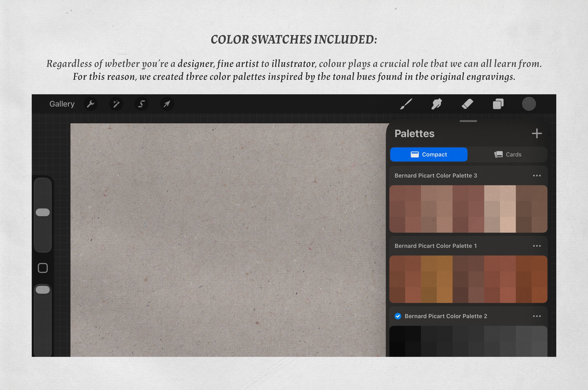Viewport: 588px width, 390px height.
Task: Open the Layers panel icon
Action: click(x=498, y=104)
